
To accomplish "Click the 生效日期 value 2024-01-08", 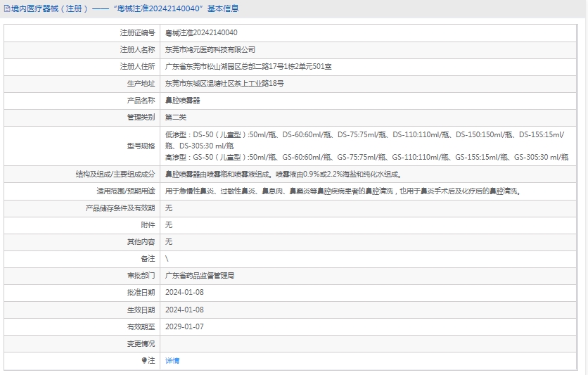I will (x=184, y=310).
